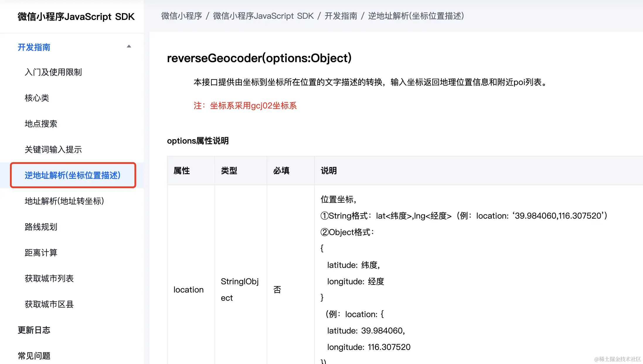Click highlighted 逆地址解析(坐标位置描述) item
The width and height of the screenshot is (643, 364).
click(72, 175)
